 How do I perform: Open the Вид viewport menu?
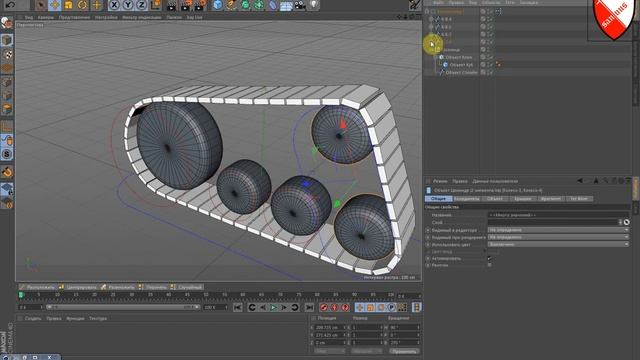click(x=29, y=18)
